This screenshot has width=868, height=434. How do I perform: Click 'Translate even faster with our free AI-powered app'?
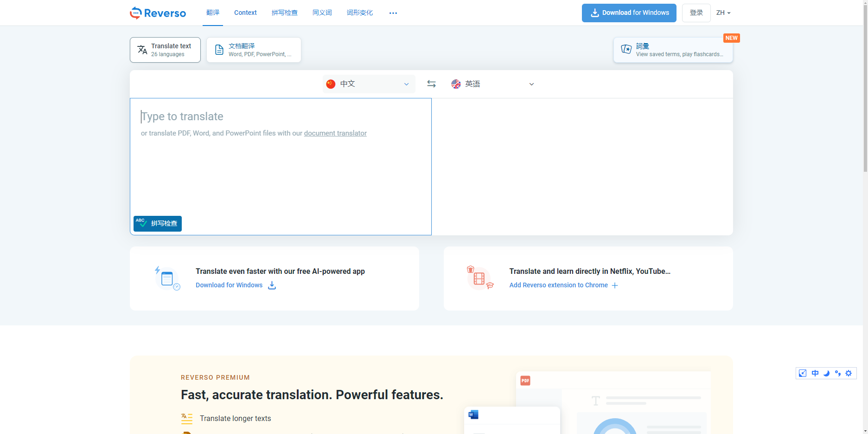click(x=280, y=271)
